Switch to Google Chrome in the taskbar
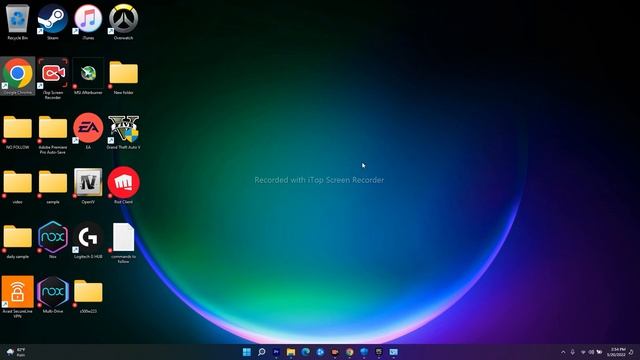The width and height of the screenshot is (640, 360). (x=349, y=352)
